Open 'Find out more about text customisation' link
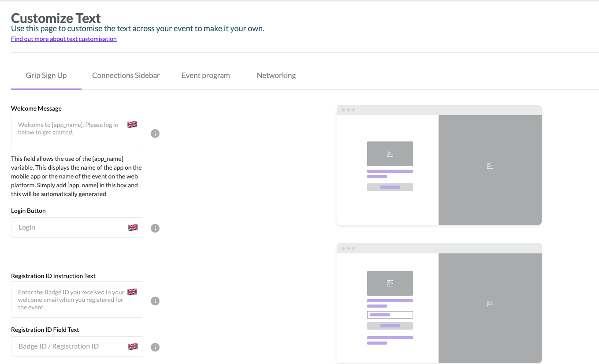 [64, 39]
